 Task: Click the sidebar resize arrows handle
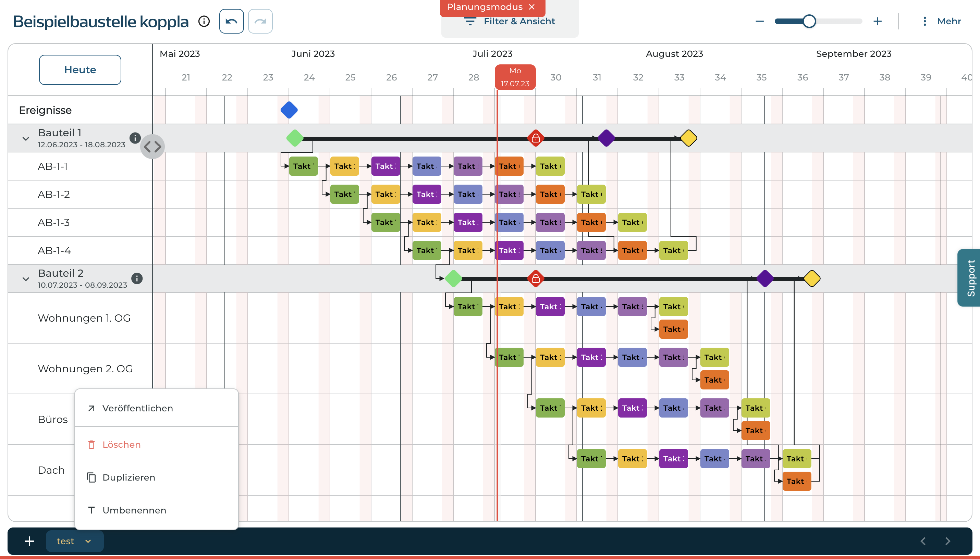click(x=152, y=146)
